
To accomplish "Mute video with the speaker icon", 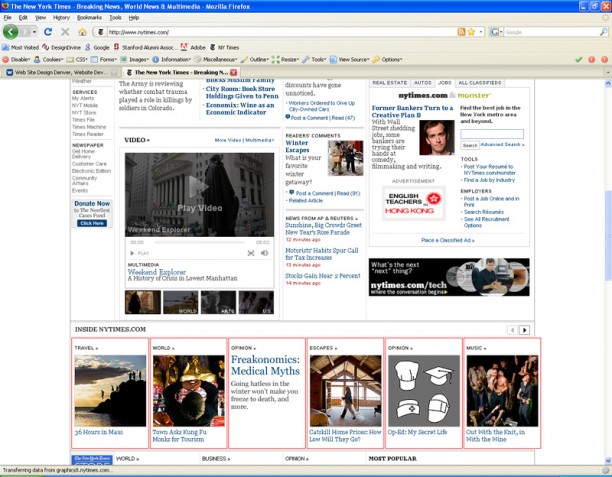I will (265, 253).
